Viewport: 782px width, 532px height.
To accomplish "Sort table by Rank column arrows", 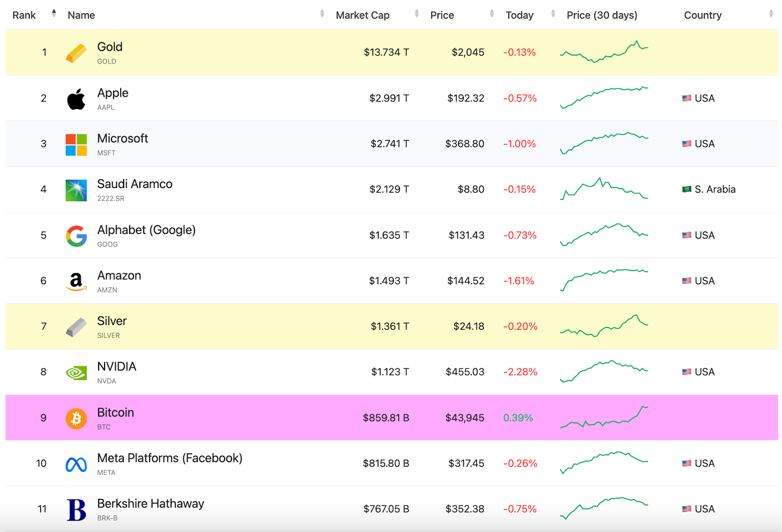I will [54, 13].
